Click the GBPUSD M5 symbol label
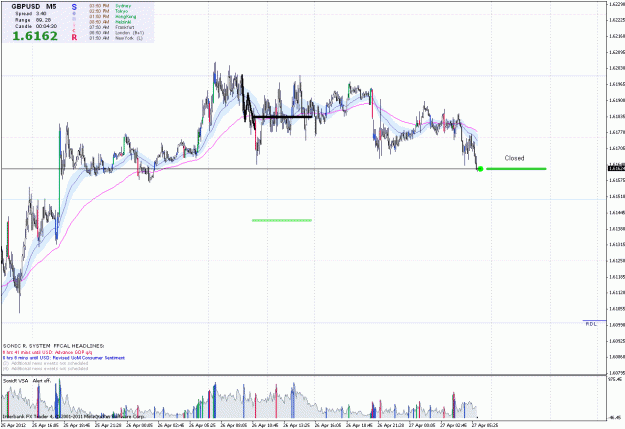 (34, 6)
